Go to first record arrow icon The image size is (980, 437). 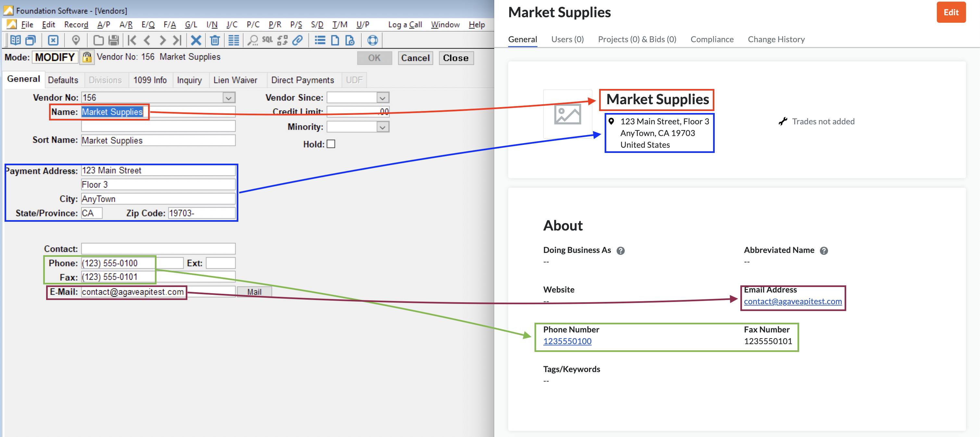(x=132, y=40)
